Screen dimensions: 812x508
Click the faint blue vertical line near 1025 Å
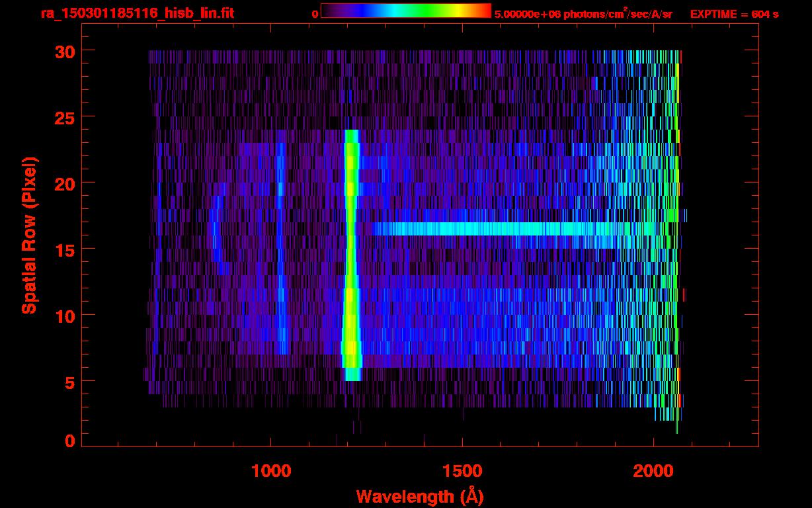(282, 248)
